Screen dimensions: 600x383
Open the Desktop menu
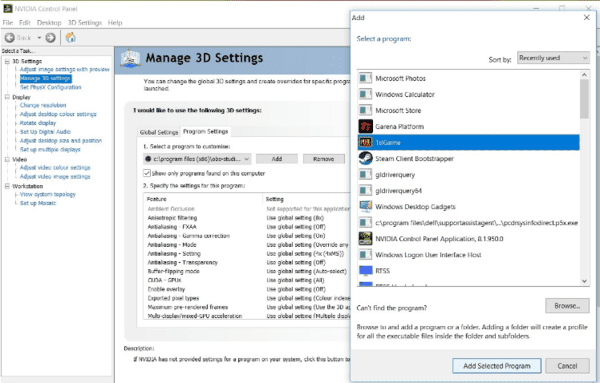click(49, 23)
